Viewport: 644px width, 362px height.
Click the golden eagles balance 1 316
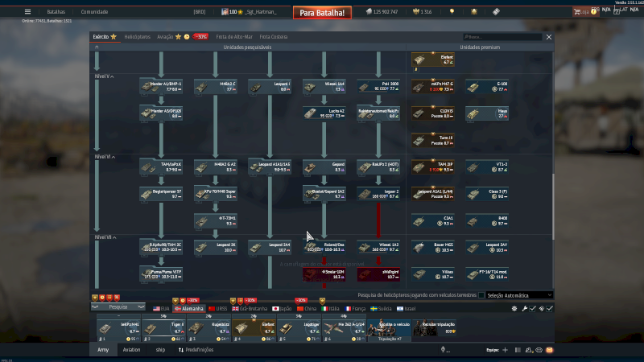tap(422, 12)
